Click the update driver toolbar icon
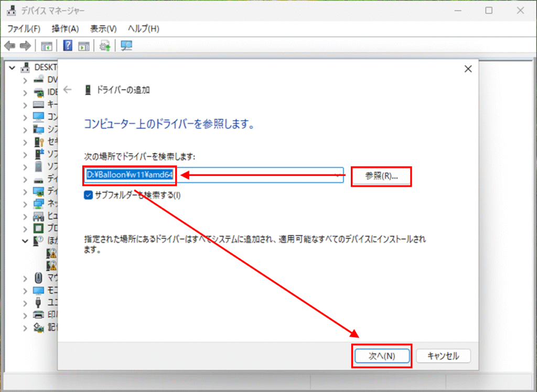The height and width of the screenshot is (392, 537). tap(105, 46)
